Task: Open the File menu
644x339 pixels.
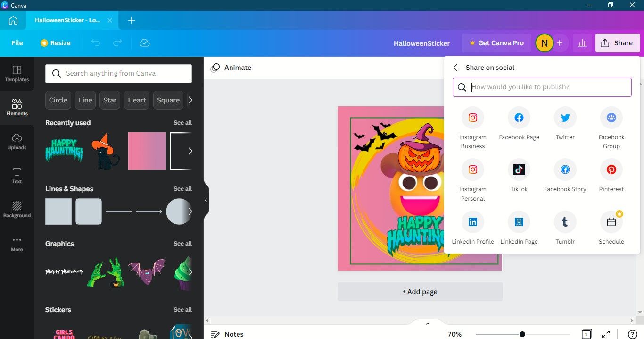Action: click(x=17, y=43)
